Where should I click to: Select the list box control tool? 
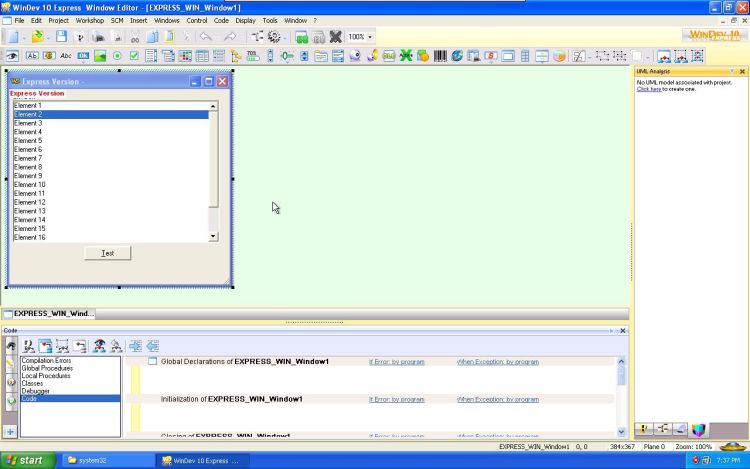(151, 56)
